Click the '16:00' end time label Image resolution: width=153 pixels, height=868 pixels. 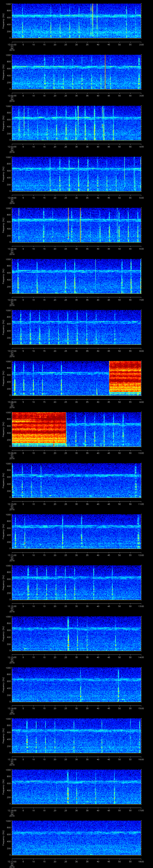tap(141, 760)
